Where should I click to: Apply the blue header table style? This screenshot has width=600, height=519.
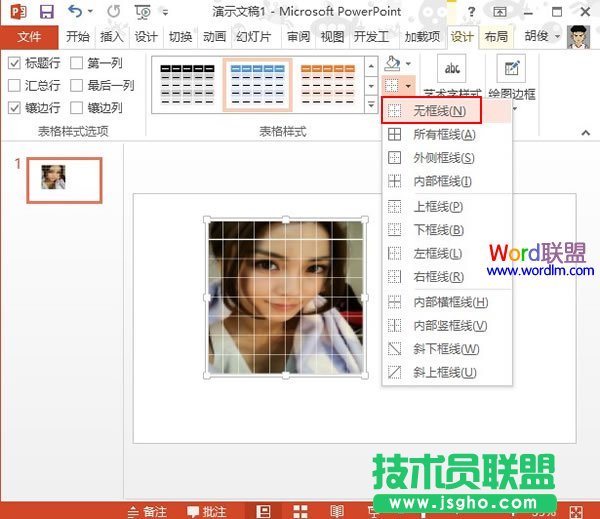(258, 85)
